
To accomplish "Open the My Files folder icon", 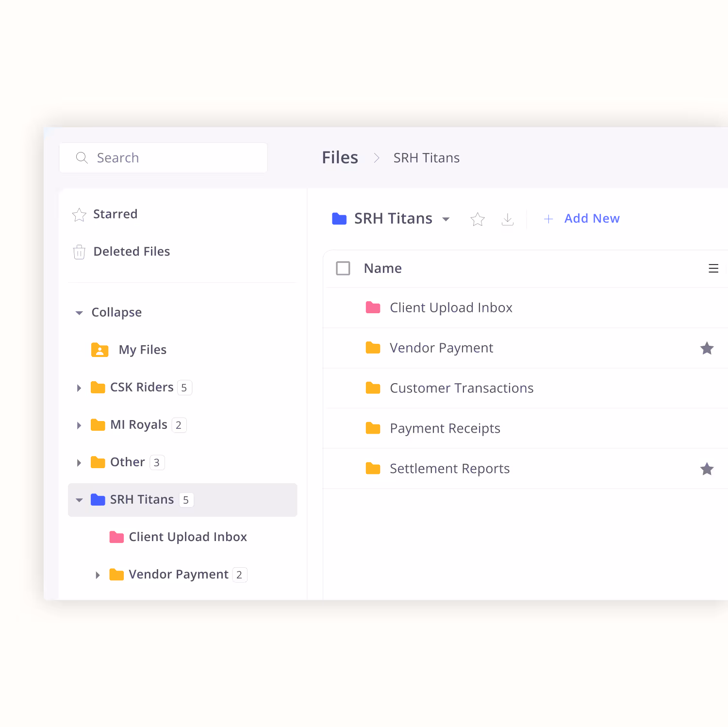I will (x=100, y=350).
